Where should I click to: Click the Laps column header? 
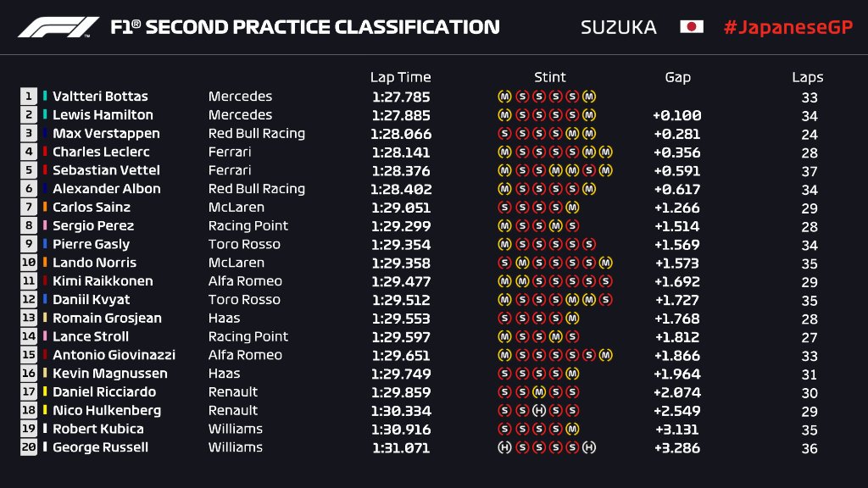pyautogui.click(x=808, y=77)
